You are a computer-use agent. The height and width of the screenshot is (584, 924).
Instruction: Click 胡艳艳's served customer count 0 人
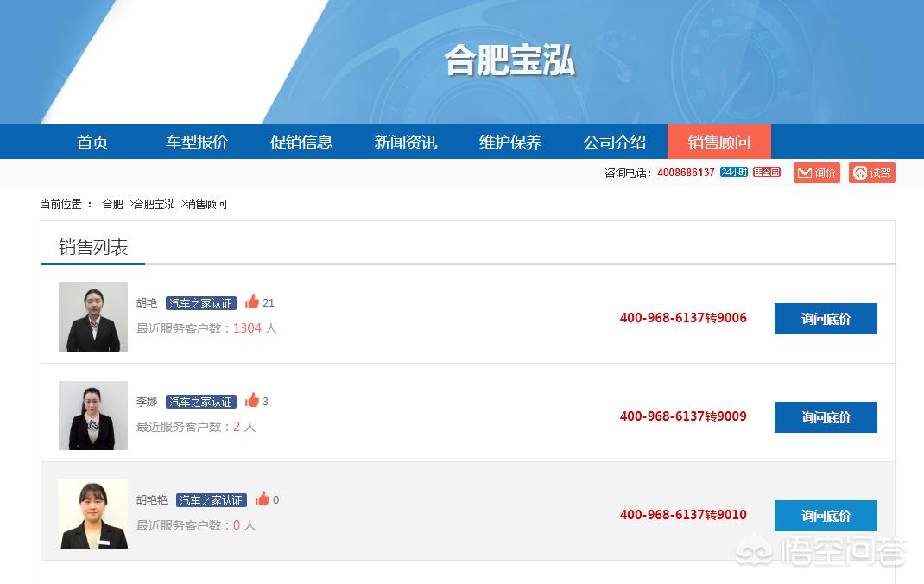tap(244, 525)
